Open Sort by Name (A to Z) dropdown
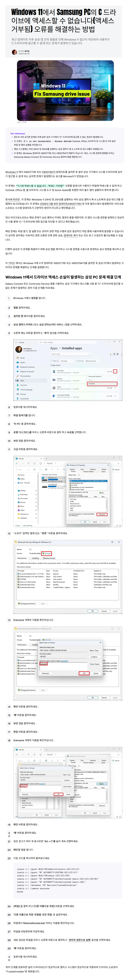 (92, 361)
